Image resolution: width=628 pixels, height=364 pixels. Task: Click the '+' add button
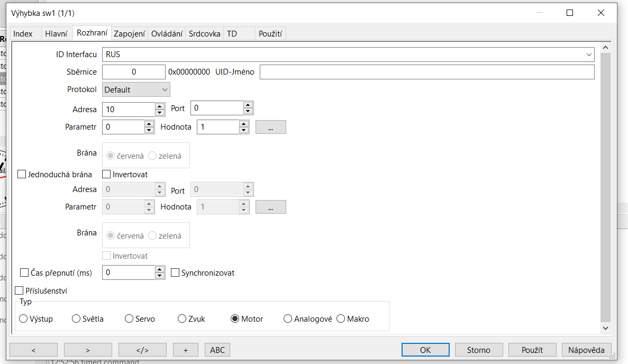pos(185,350)
